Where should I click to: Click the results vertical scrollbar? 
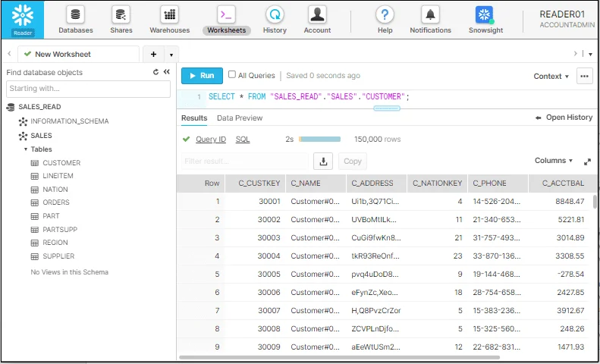click(595, 202)
